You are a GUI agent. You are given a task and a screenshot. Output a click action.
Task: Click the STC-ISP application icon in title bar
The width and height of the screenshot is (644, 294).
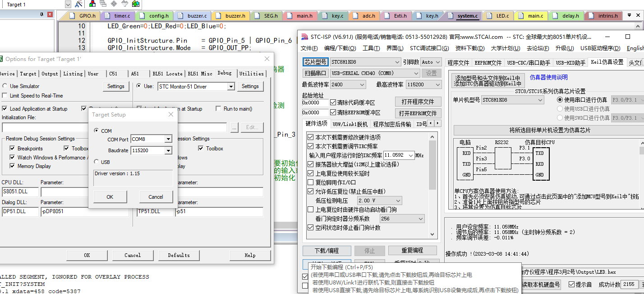coord(305,37)
